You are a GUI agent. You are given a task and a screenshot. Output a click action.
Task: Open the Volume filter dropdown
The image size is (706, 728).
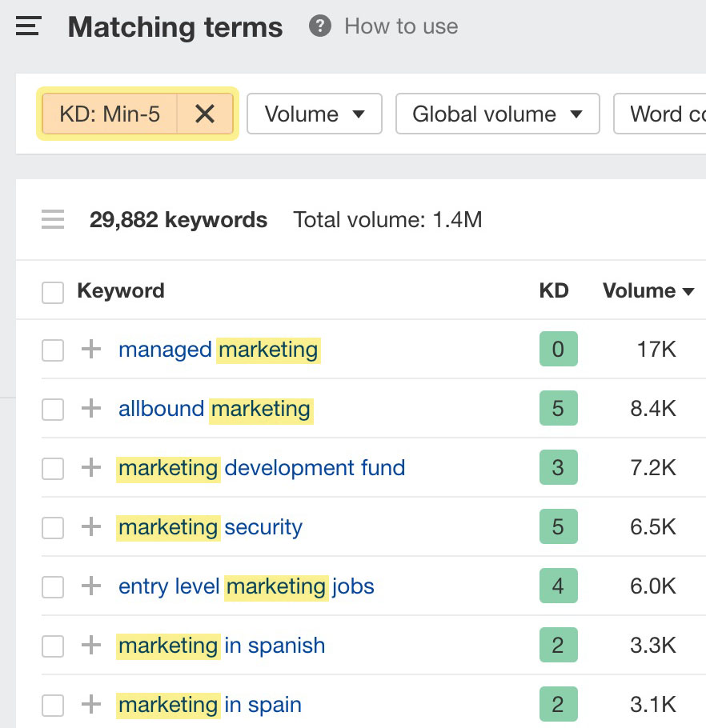314,114
